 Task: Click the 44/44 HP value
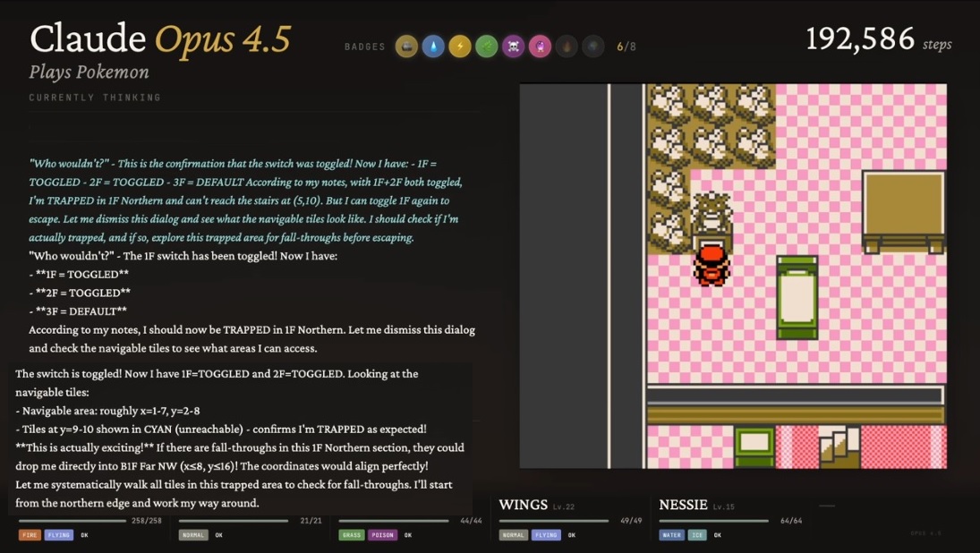click(471, 521)
